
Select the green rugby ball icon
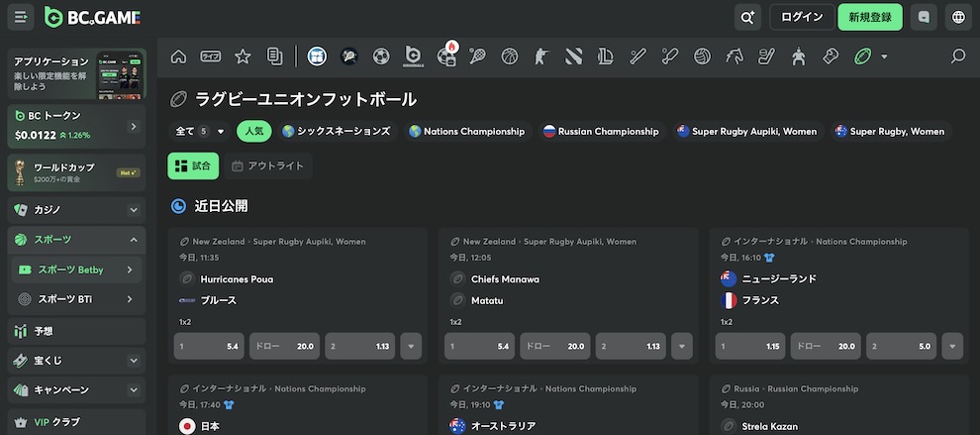(863, 56)
